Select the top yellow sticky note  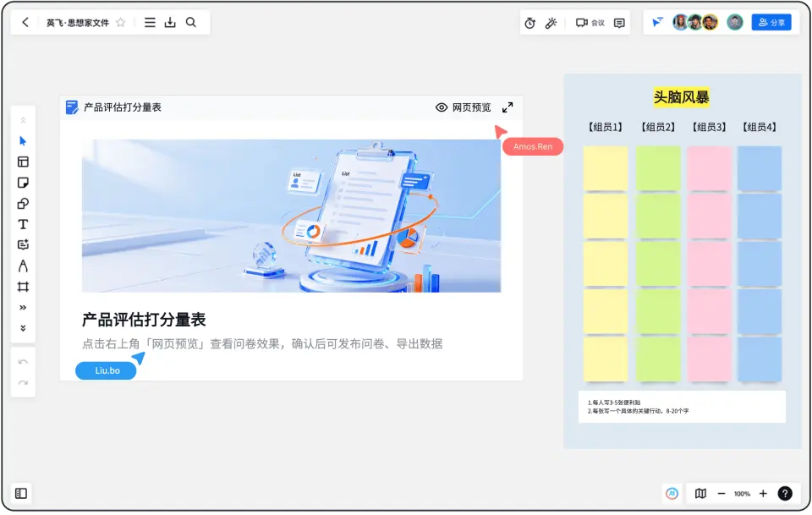[606, 168]
